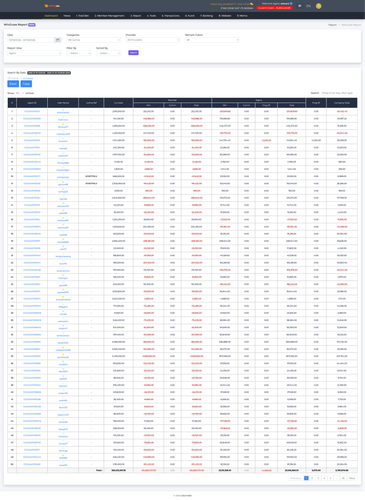Click the Copy button
The width and height of the screenshot is (365, 500).
(26, 84)
